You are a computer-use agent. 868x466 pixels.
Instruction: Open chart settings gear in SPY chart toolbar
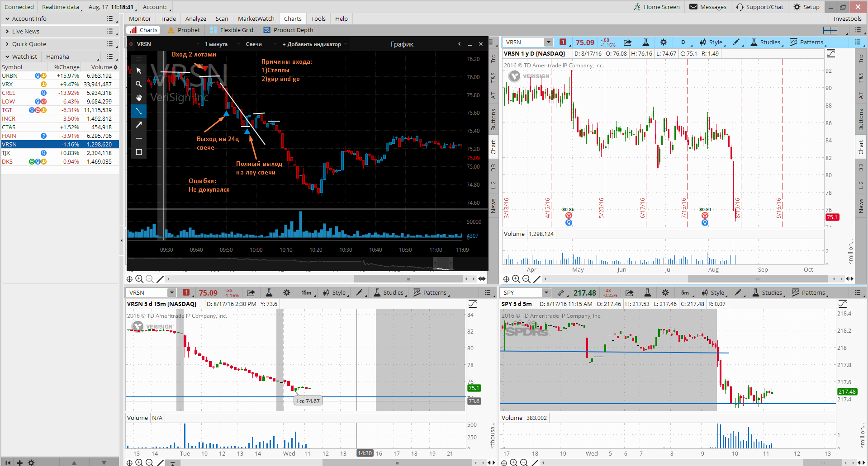[x=665, y=292]
